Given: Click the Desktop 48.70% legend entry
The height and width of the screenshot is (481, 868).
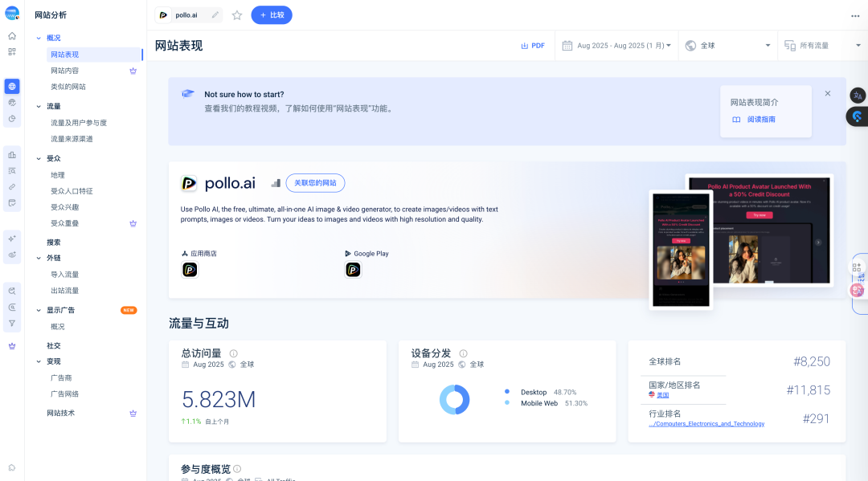Looking at the screenshot, I should 541,392.
